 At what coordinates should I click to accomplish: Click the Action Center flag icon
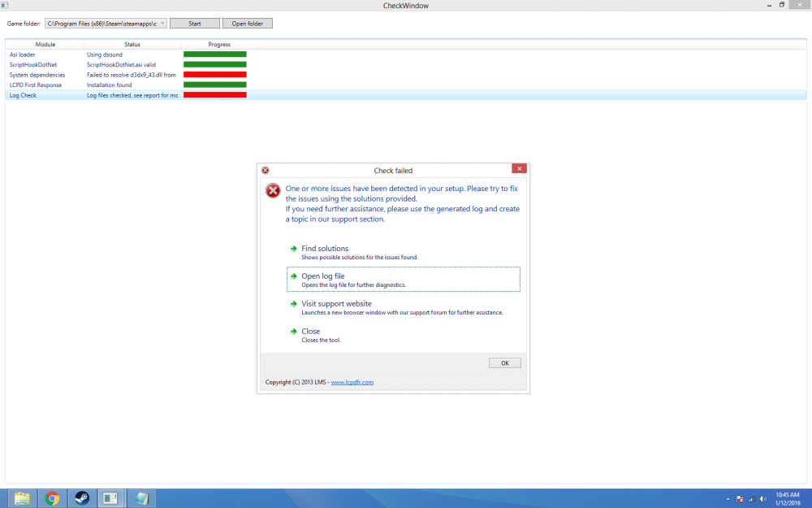tap(740, 499)
